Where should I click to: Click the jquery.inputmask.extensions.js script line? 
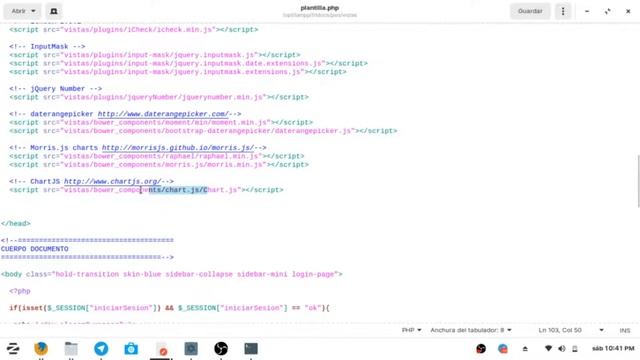(178, 72)
